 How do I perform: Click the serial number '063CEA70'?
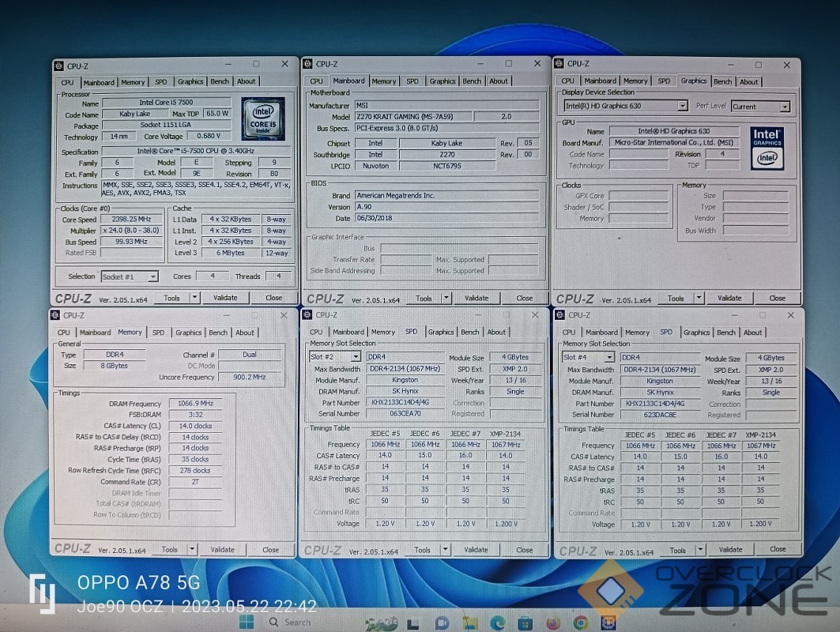[405, 413]
